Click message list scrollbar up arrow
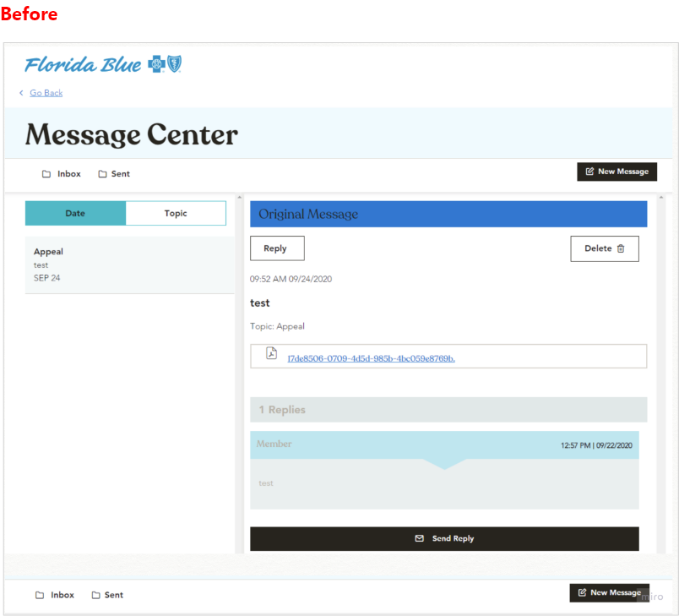 (x=240, y=197)
